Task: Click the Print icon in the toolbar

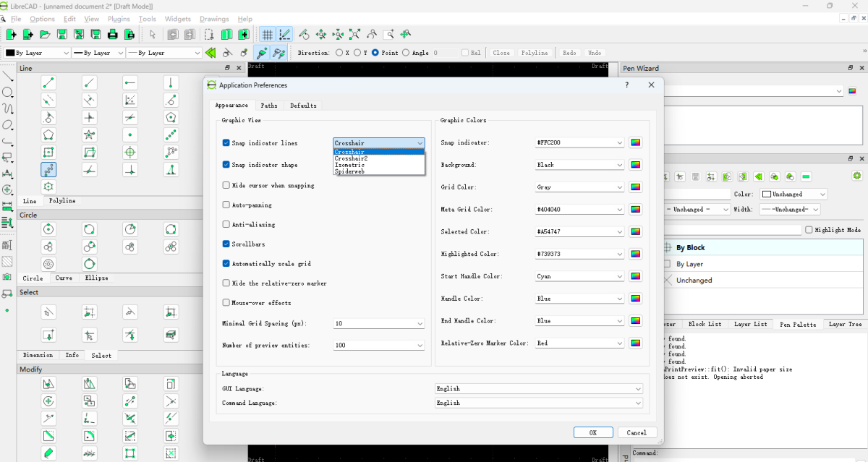Action: click(x=111, y=34)
